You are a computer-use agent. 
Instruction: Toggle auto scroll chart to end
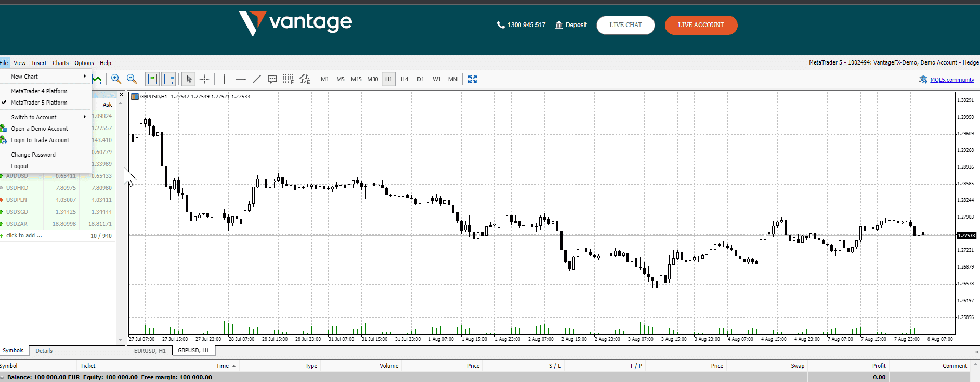click(152, 79)
